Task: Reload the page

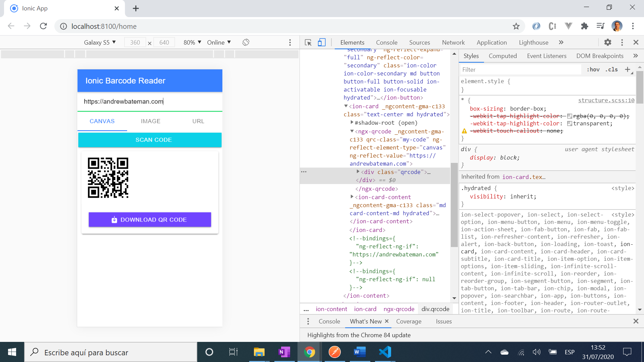Action: click(x=43, y=26)
